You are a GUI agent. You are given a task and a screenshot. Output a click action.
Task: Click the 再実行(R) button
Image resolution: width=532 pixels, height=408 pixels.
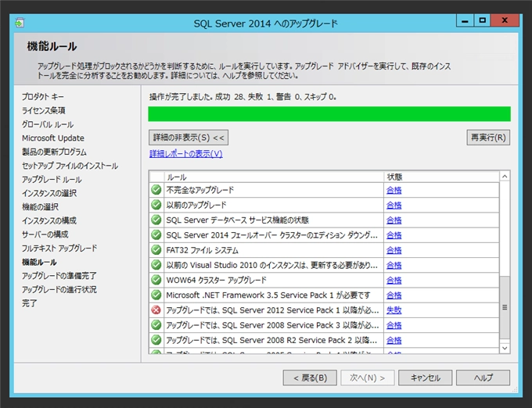pos(488,138)
